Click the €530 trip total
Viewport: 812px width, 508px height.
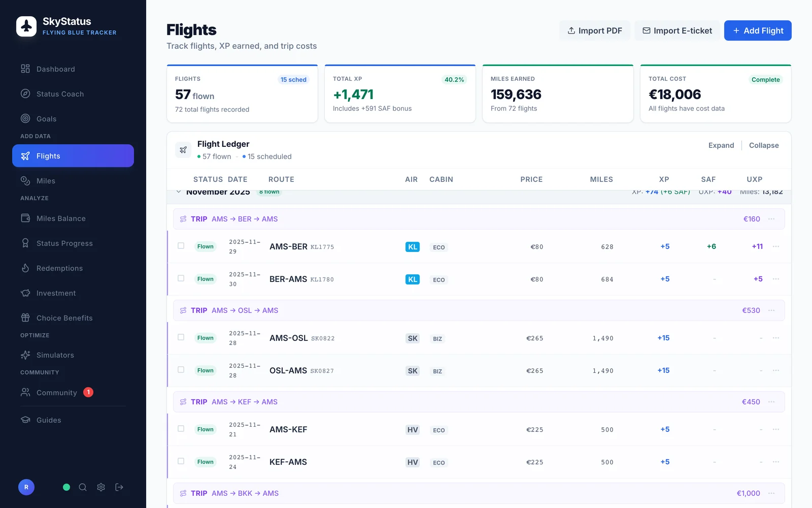point(751,310)
